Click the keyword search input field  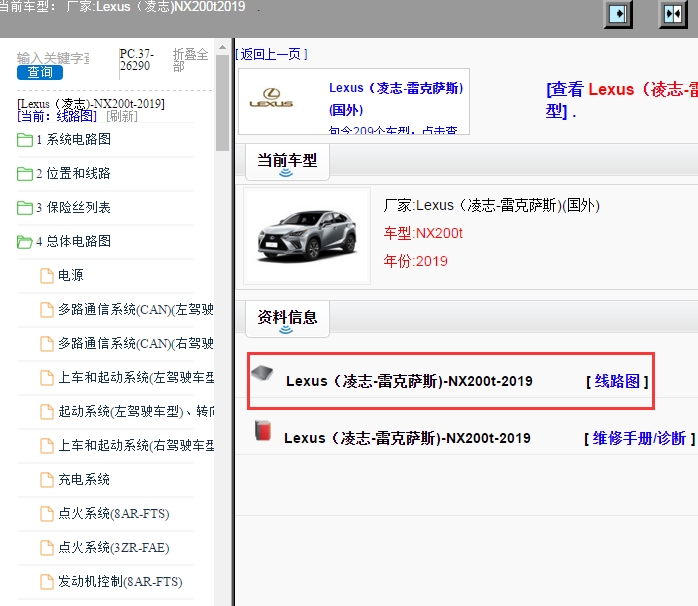(x=53, y=58)
